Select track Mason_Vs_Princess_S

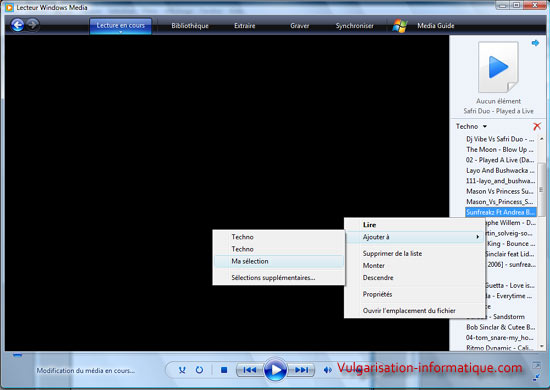pos(500,202)
